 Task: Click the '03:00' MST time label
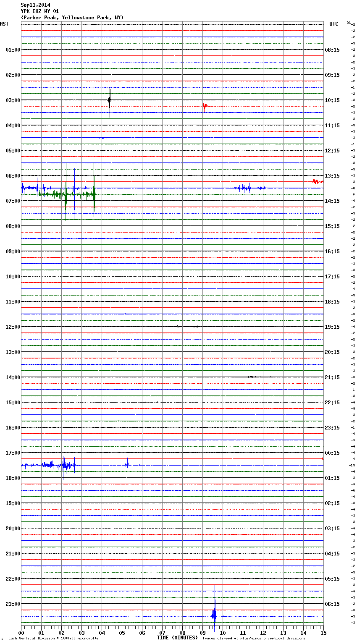(13, 100)
